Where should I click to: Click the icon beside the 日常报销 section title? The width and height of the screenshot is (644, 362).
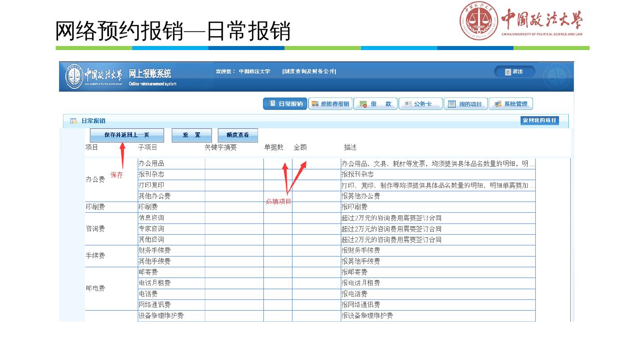pyautogui.click(x=73, y=121)
